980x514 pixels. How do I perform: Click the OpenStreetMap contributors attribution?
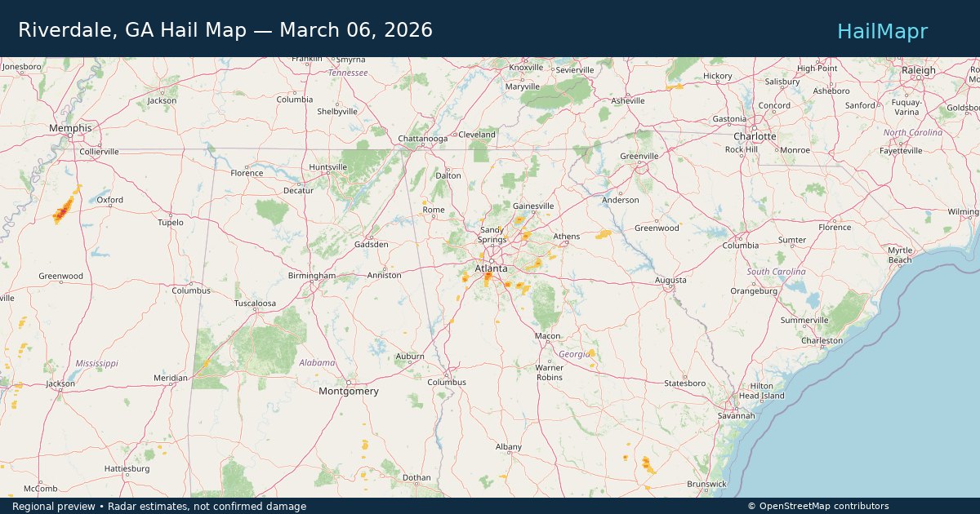pos(817,507)
